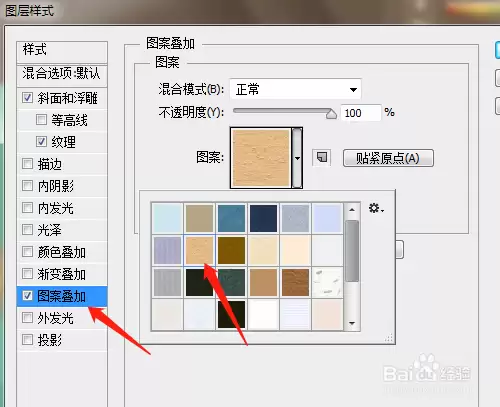Pick khaki tan pattern in first row
The width and height of the screenshot is (500, 407).
click(199, 218)
